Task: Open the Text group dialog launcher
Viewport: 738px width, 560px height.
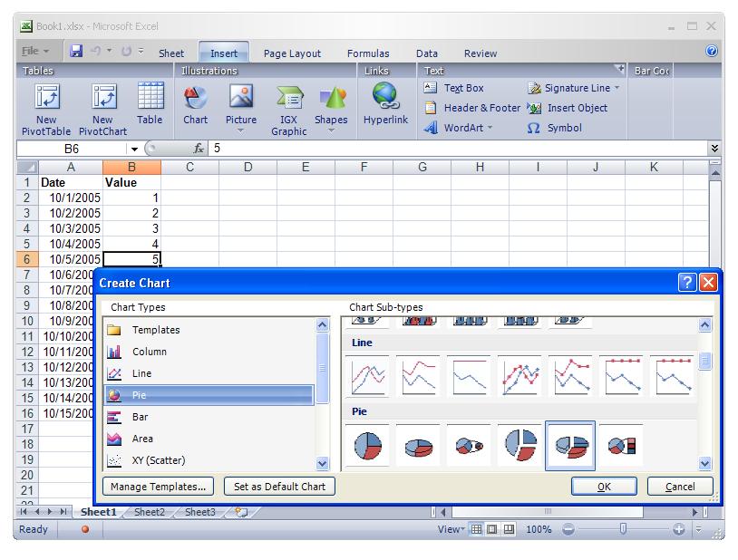Action: [620, 69]
